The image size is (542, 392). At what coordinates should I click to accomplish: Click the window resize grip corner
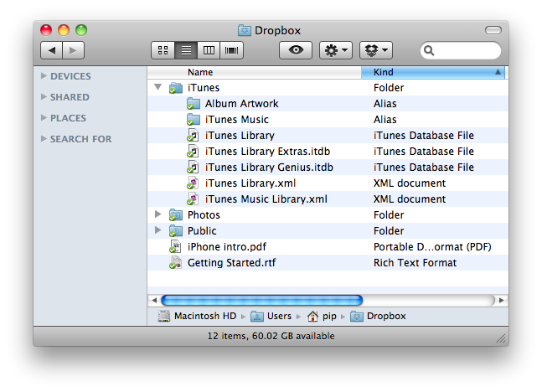[501, 338]
